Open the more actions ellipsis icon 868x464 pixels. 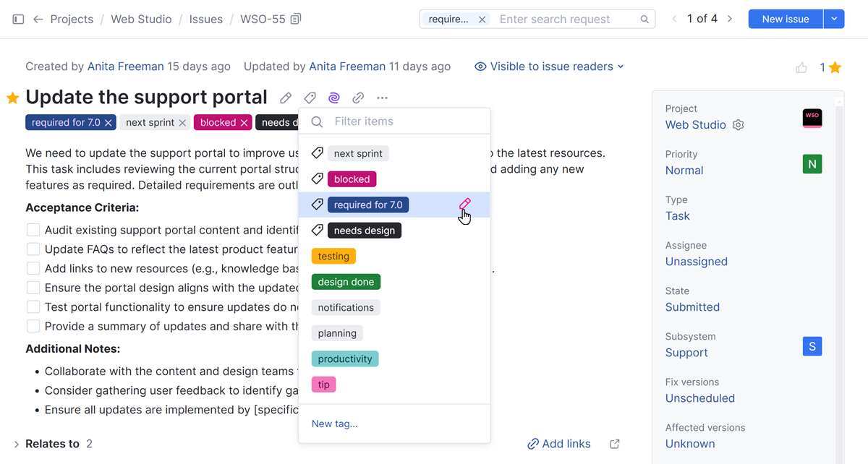pyautogui.click(x=382, y=98)
